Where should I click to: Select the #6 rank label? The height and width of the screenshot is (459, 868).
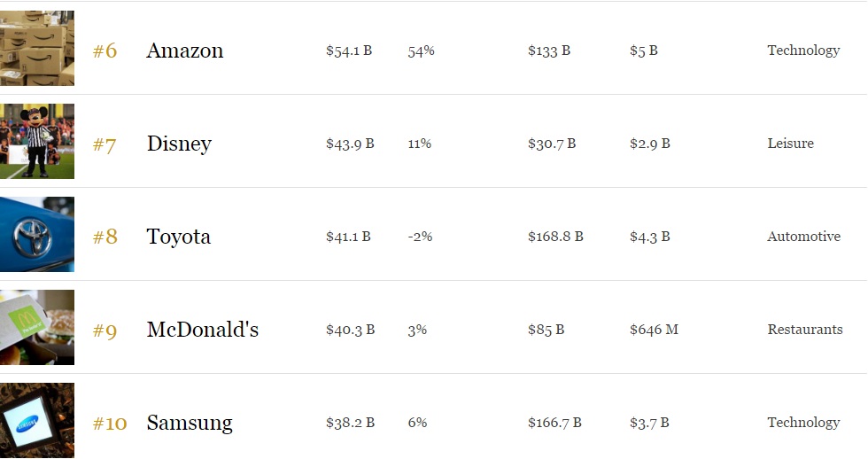[105, 51]
